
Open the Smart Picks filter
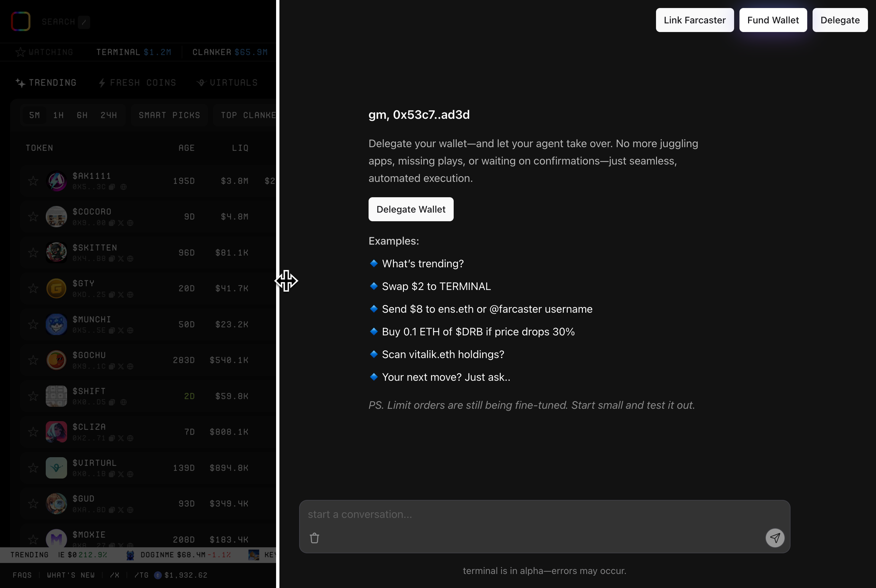tap(170, 115)
